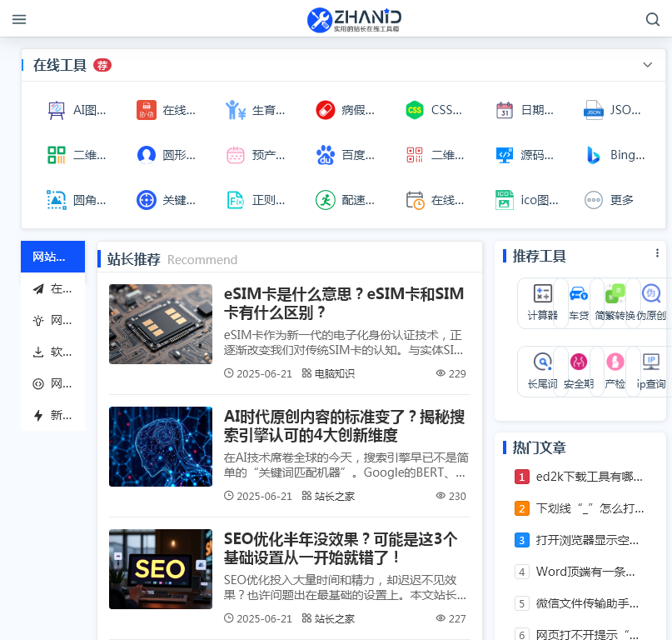Open the green CSS tool icon
Viewport: 672px width, 640px height.
pyautogui.click(x=415, y=109)
